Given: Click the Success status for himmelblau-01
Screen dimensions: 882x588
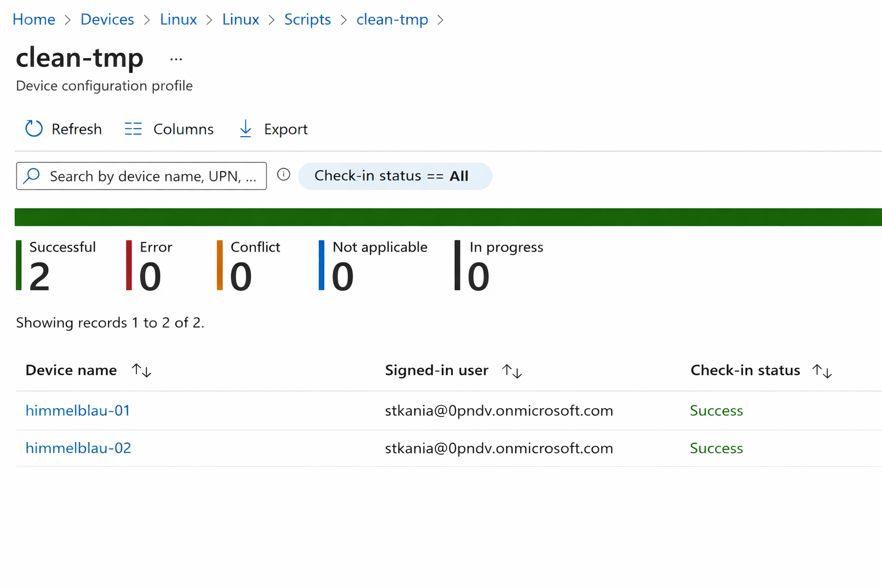Looking at the screenshot, I should pos(716,411).
